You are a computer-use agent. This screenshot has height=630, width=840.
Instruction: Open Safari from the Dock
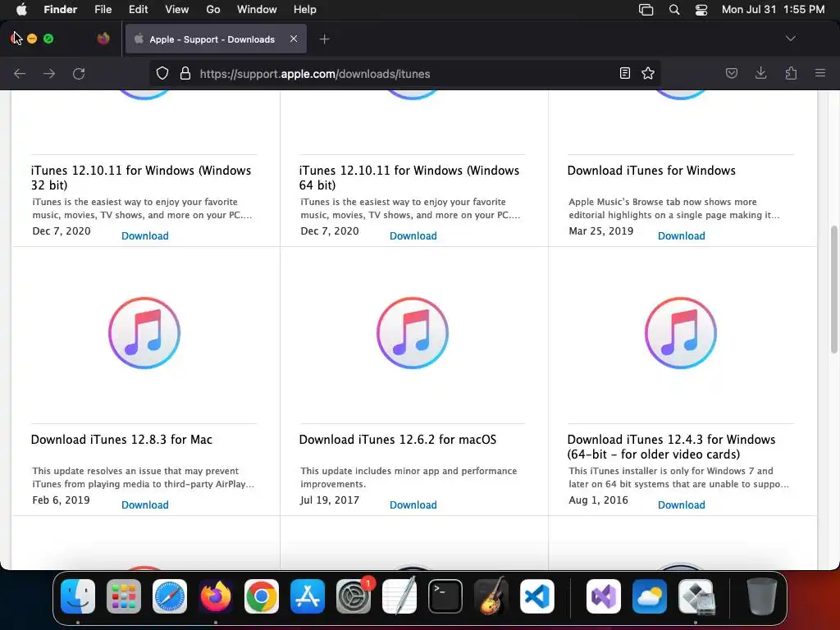click(170, 596)
